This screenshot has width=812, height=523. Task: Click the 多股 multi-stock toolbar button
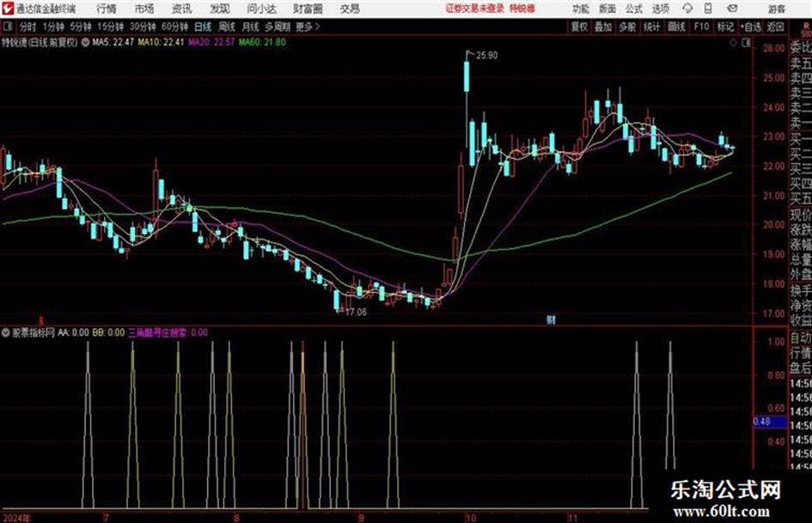pyautogui.click(x=627, y=27)
